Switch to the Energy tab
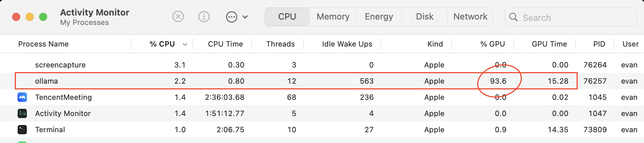 click(x=379, y=17)
